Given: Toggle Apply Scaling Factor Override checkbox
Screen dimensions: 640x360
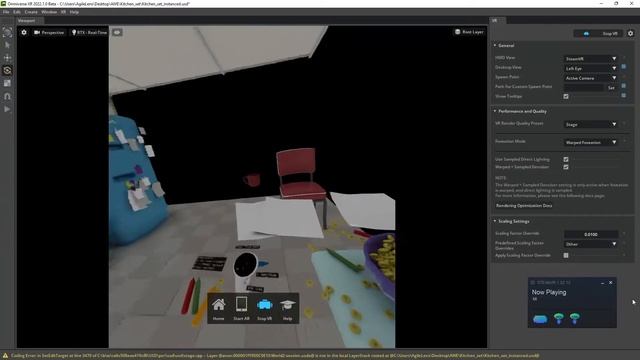Looking at the screenshot, I should pyautogui.click(x=566, y=256).
